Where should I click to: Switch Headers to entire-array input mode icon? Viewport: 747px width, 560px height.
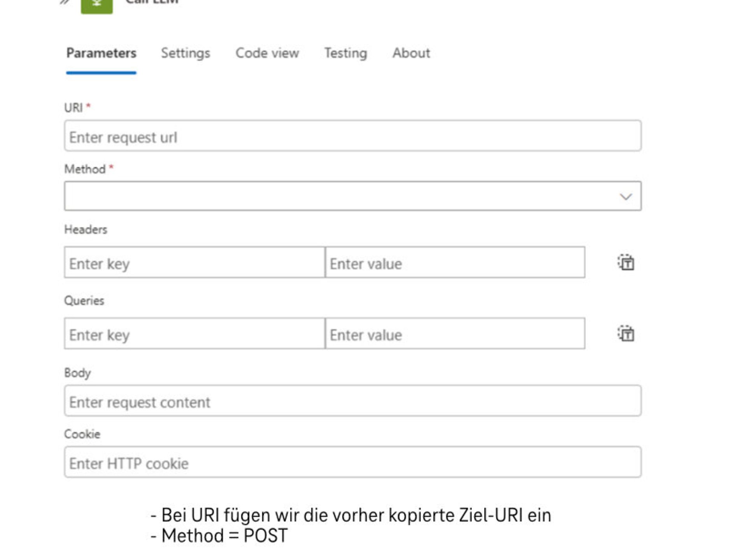625,263
